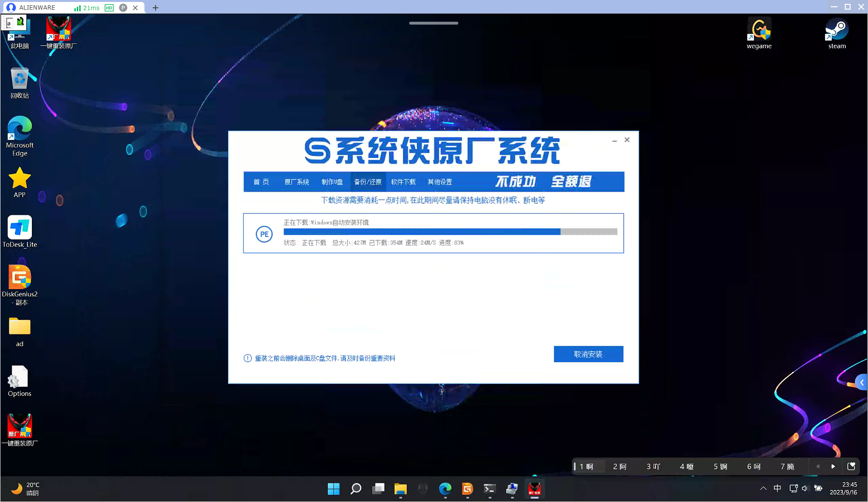Open taskbar Search

[x=356, y=489]
